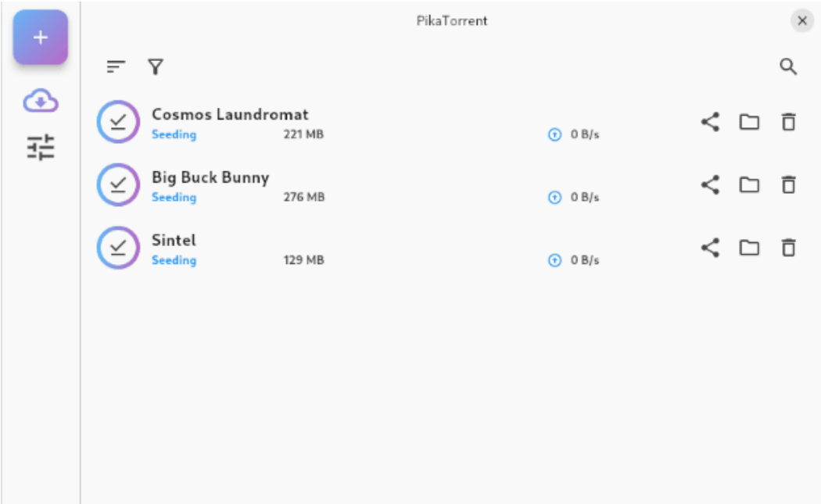Expand upload speed details for Sintel
The width and height of the screenshot is (821, 504).
point(554,259)
